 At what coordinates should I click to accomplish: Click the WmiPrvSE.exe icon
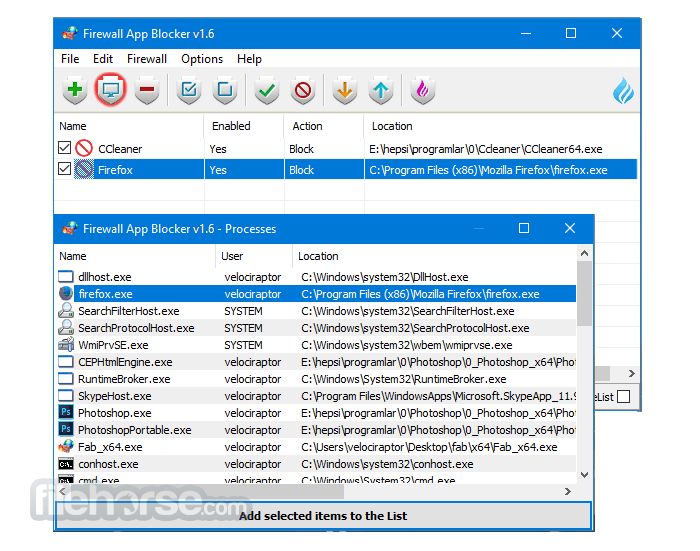click(66, 344)
